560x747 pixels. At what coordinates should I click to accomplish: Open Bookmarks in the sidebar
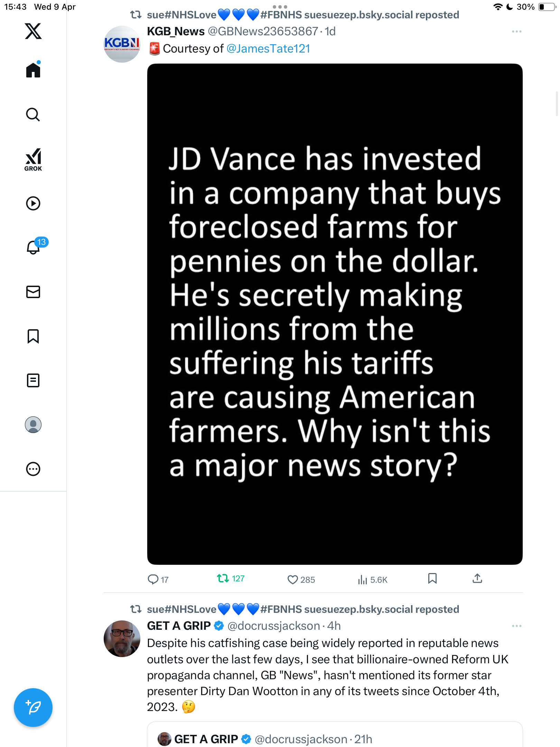[33, 336]
